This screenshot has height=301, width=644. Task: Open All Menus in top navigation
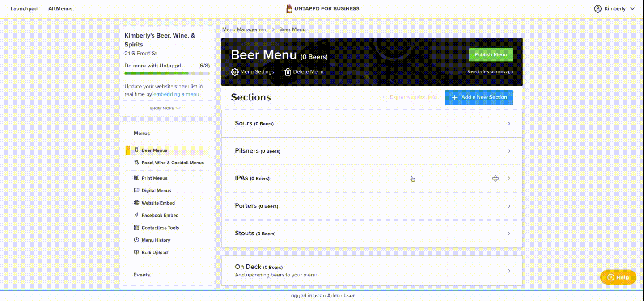point(60,8)
